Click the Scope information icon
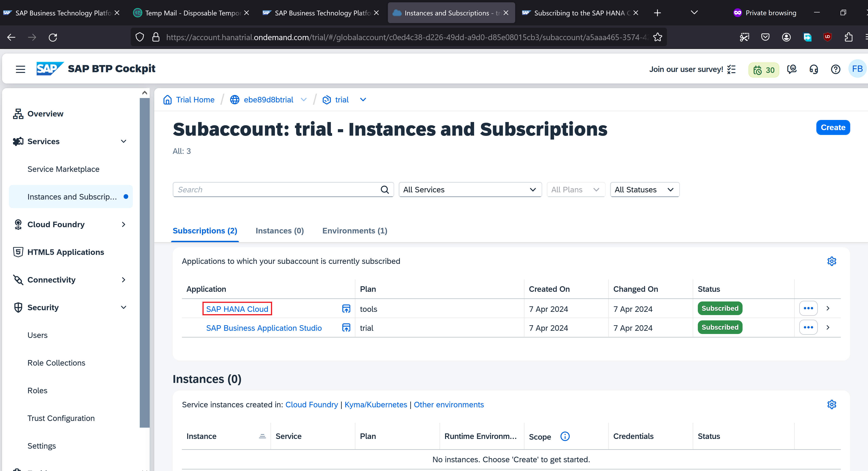The width and height of the screenshot is (868, 471). point(565,436)
